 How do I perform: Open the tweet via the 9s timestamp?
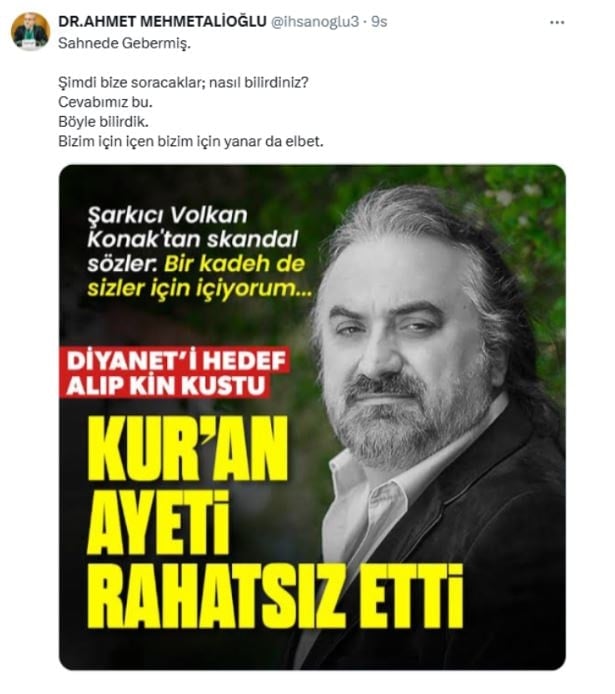pyautogui.click(x=379, y=22)
